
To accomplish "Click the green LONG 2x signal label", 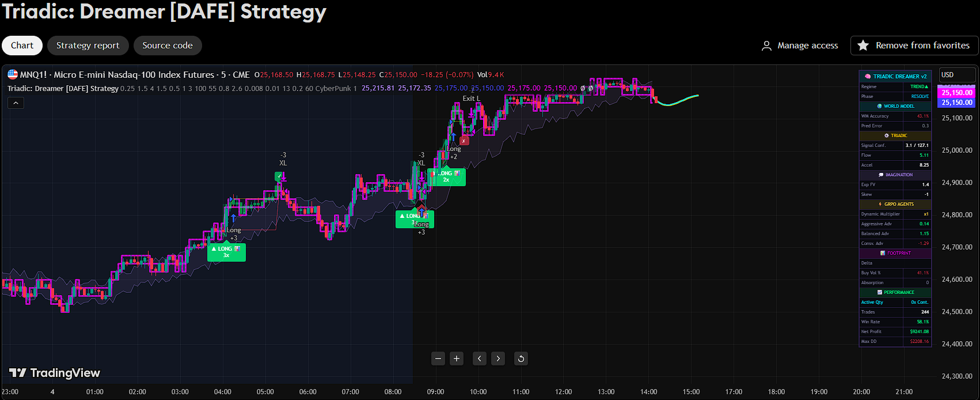I will 447,176.
